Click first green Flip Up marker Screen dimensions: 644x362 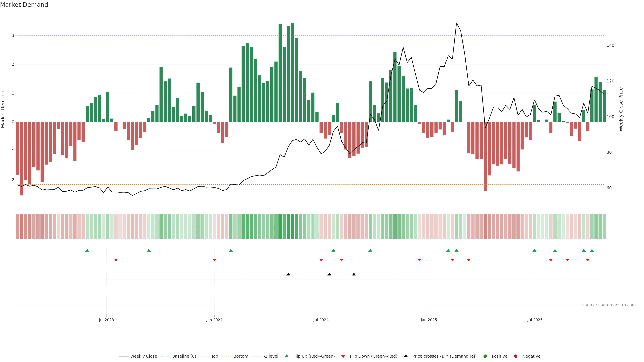(x=87, y=250)
